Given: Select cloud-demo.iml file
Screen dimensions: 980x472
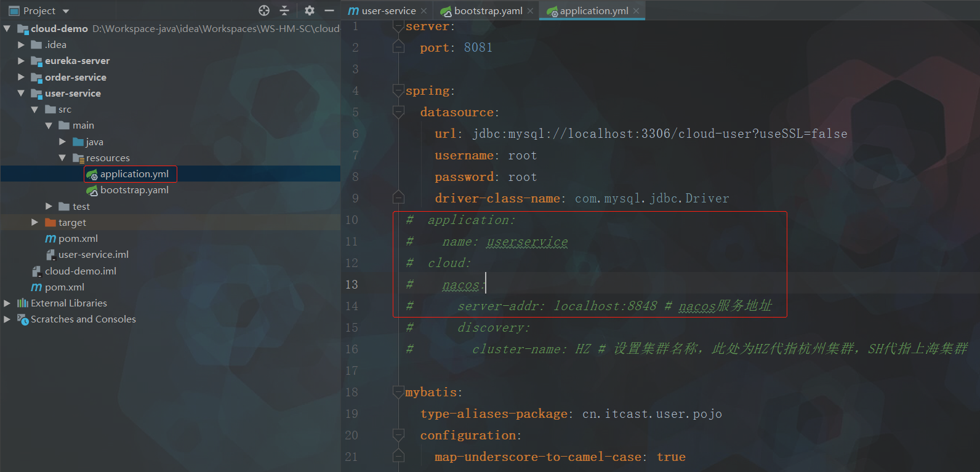Looking at the screenshot, I should (80, 271).
